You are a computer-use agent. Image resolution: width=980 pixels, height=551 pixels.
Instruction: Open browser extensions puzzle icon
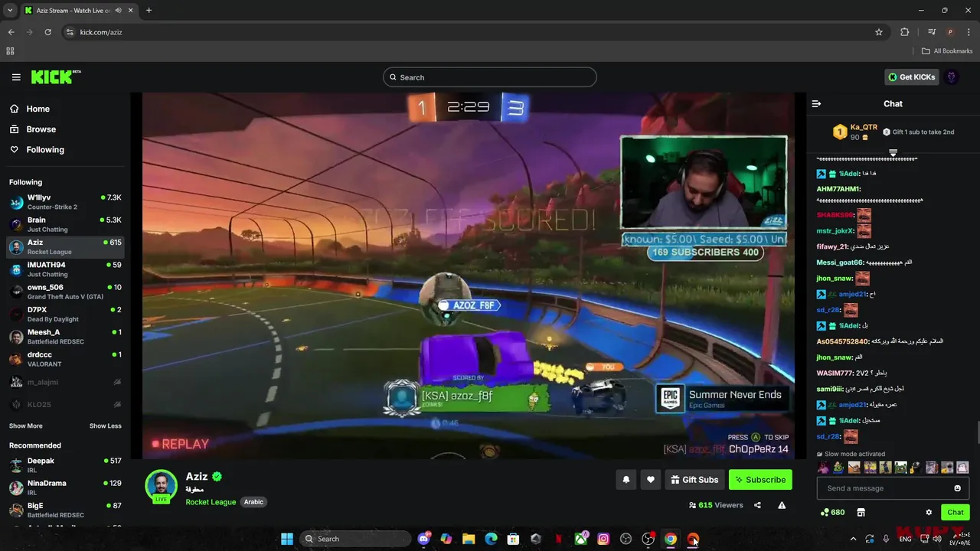point(905,32)
